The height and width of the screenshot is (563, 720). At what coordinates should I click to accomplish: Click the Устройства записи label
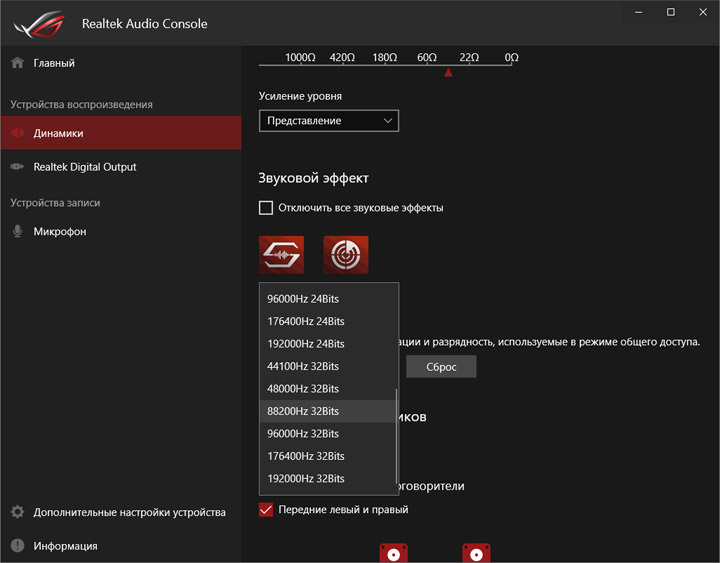(55, 203)
